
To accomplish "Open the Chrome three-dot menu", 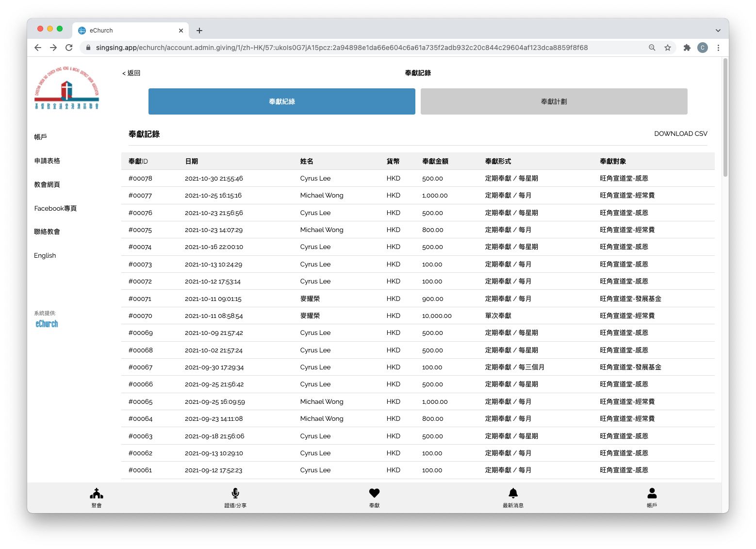I will tap(718, 48).
